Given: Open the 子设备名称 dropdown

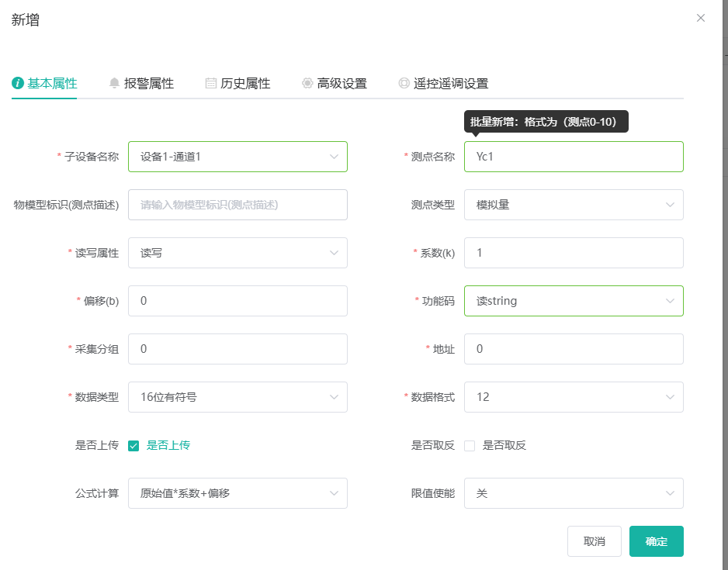Looking at the screenshot, I should (x=237, y=157).
